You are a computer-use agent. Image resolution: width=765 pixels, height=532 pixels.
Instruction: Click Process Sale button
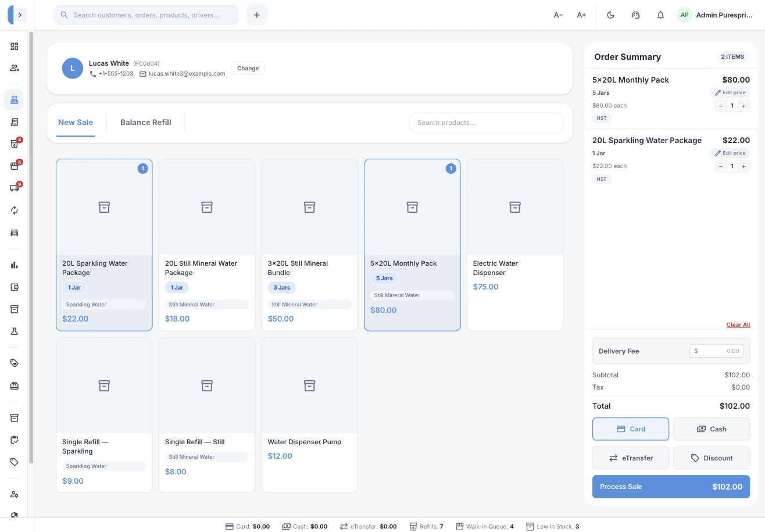[x=671, y=487]
